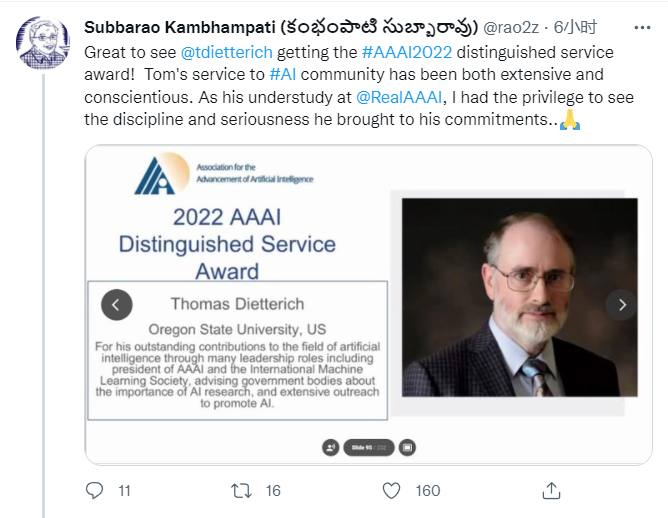The width and height of the screenshot is (668, 518).
Task: Click the award citation text box
Action: [x=237, y=343]
